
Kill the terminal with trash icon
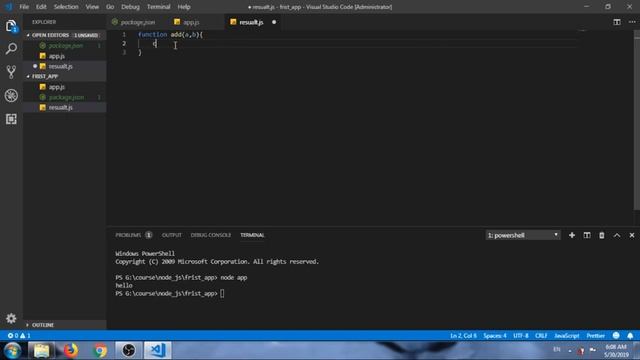(x=602, y=235)
